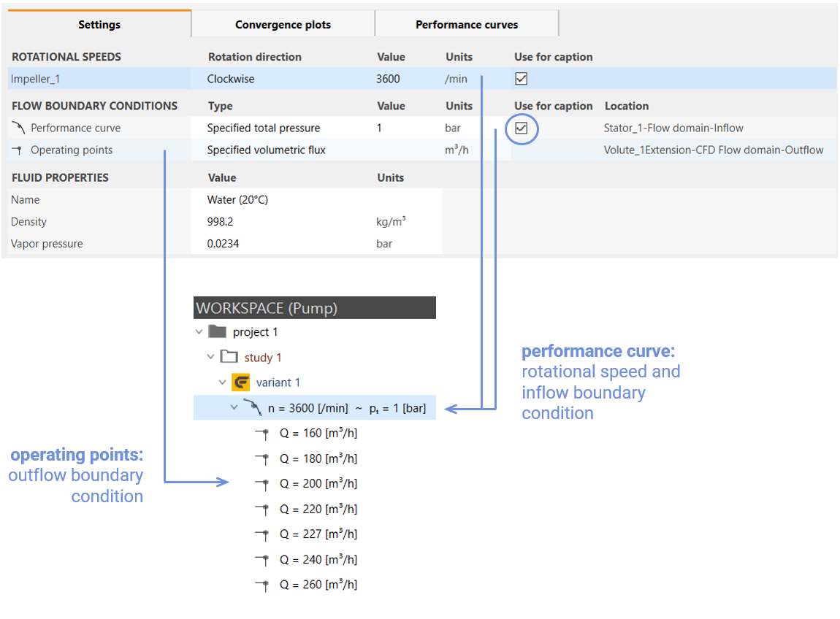The width and height of the screenshot is (840, 619).
Task: Click the variant 1 orange icon
Action: (x=240, y=382)
